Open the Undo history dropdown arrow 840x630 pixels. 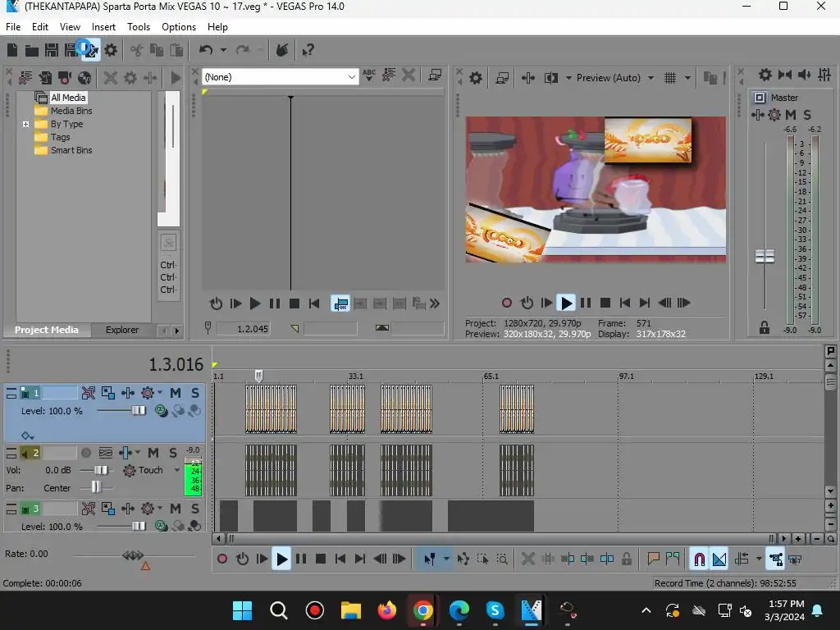tap(223, 50)
